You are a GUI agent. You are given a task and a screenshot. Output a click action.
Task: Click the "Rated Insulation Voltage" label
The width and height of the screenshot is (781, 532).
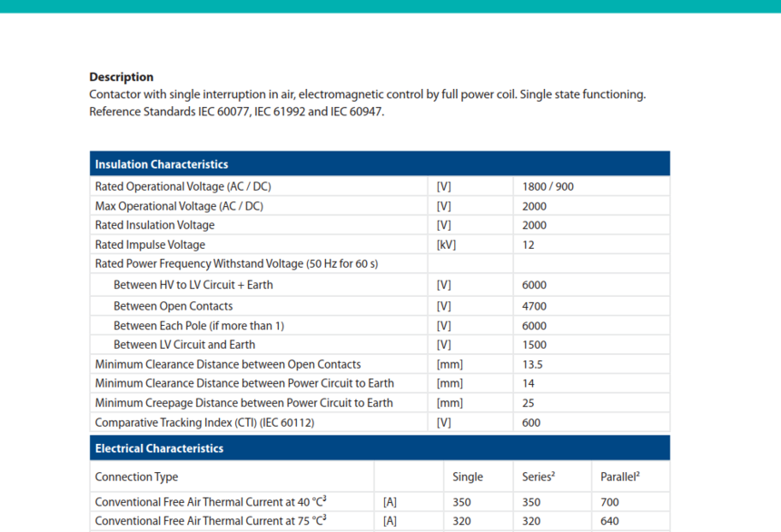click(x=154, y=225)
